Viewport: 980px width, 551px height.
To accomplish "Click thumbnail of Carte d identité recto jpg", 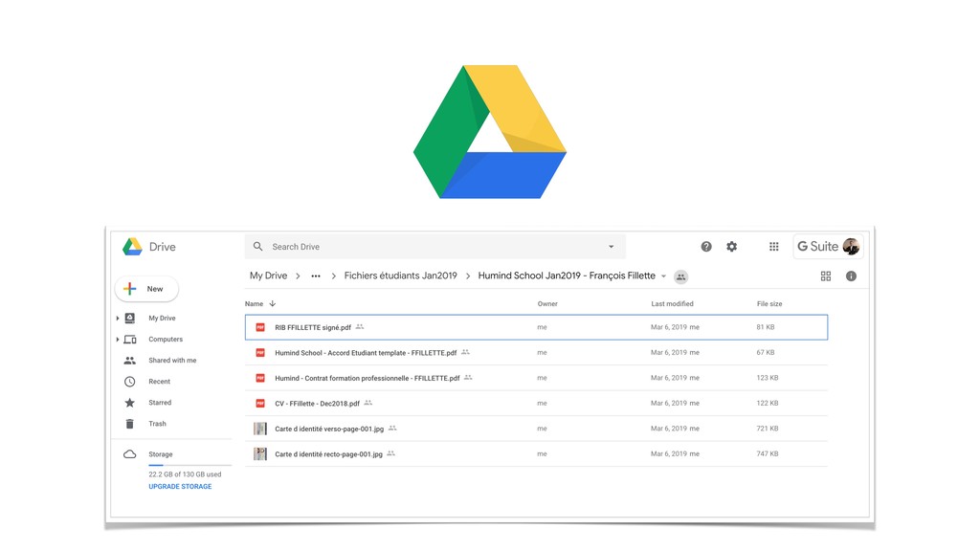I will pyautogui.click(x=260, y=454).
